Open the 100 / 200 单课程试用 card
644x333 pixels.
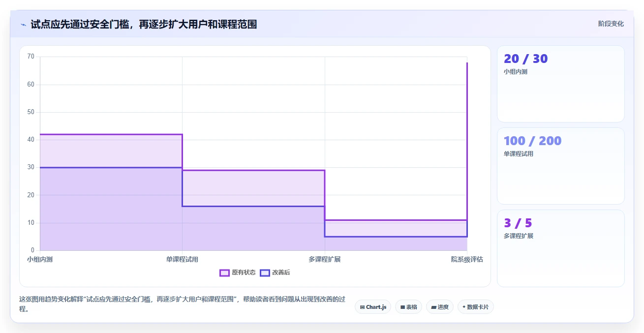coord(561,166)
